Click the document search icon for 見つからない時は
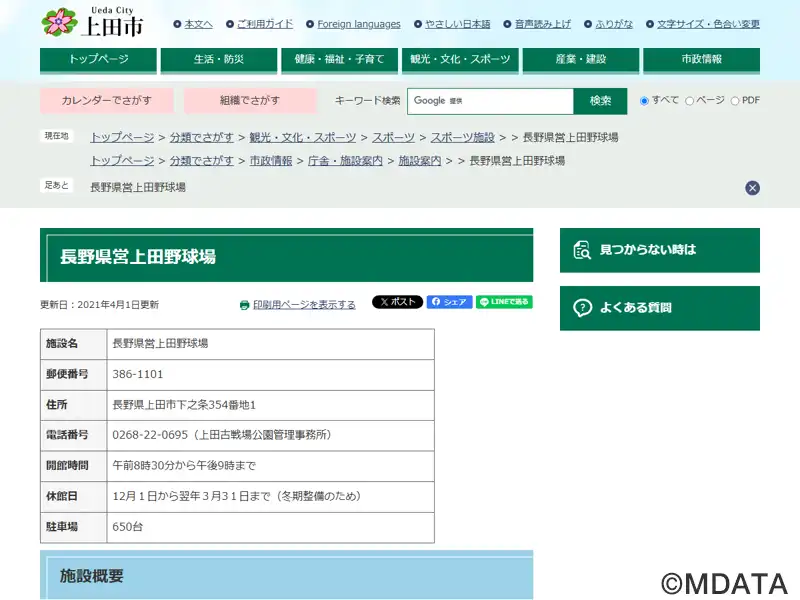 [x=581, y=250]
